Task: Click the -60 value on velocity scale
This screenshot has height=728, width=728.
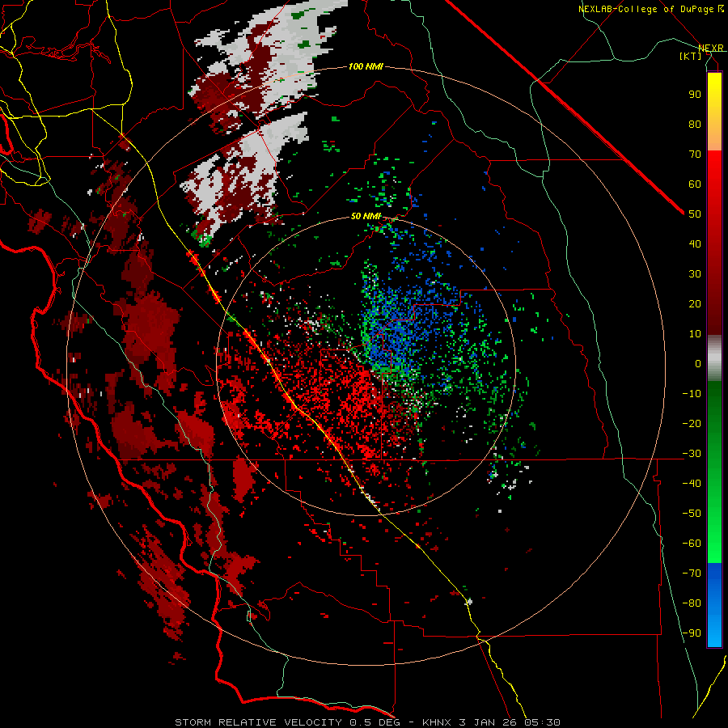Action: click(692, 544)
